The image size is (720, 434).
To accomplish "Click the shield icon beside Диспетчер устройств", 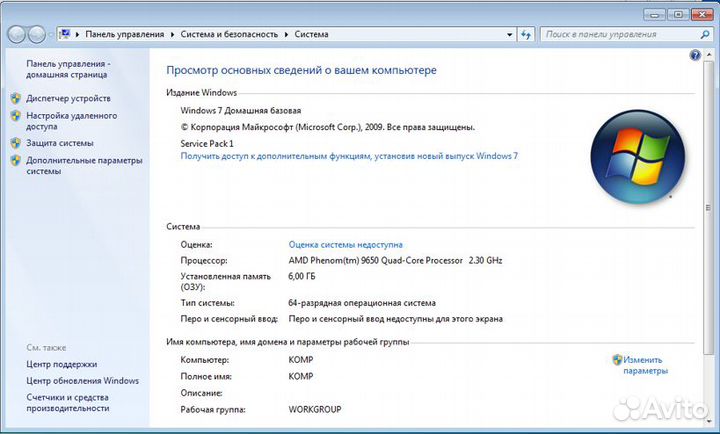I will [x=16, y=98].
